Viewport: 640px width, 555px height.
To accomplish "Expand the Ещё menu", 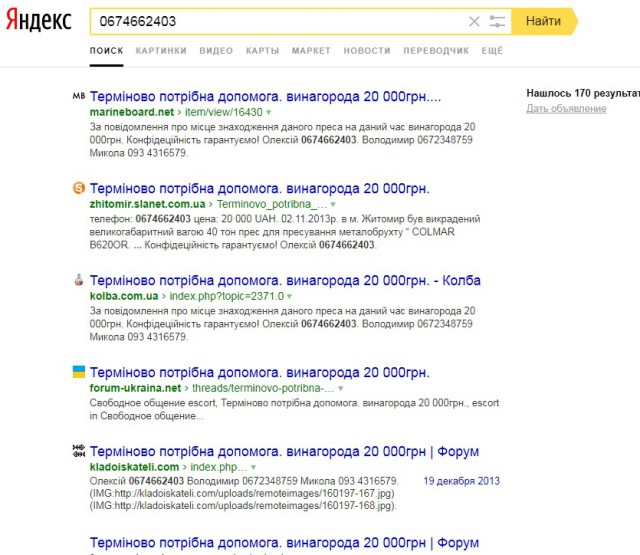I will tap(492, 51).
